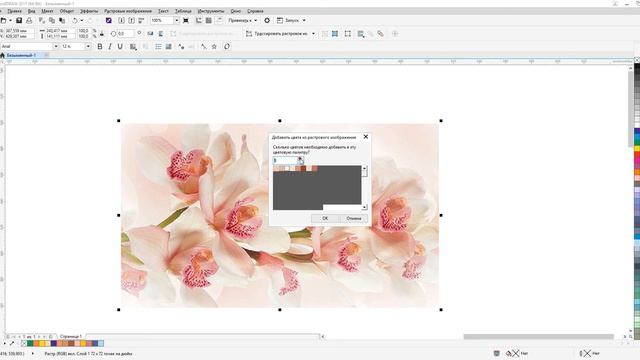The height and width of the screenshot is (360, 640).
Task: Click the horizontal canvas scrollbar
Action: coord(538,337)
